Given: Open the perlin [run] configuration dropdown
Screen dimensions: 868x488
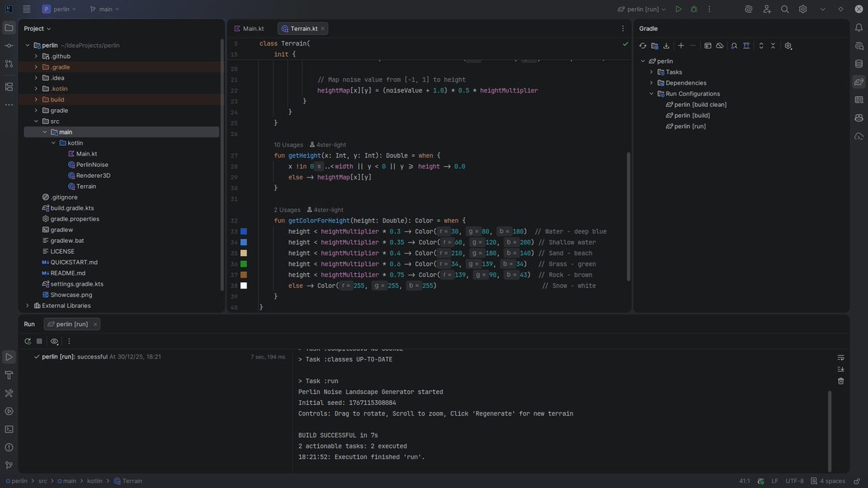Looking at the screenshot, I should [x=642, y=9].
